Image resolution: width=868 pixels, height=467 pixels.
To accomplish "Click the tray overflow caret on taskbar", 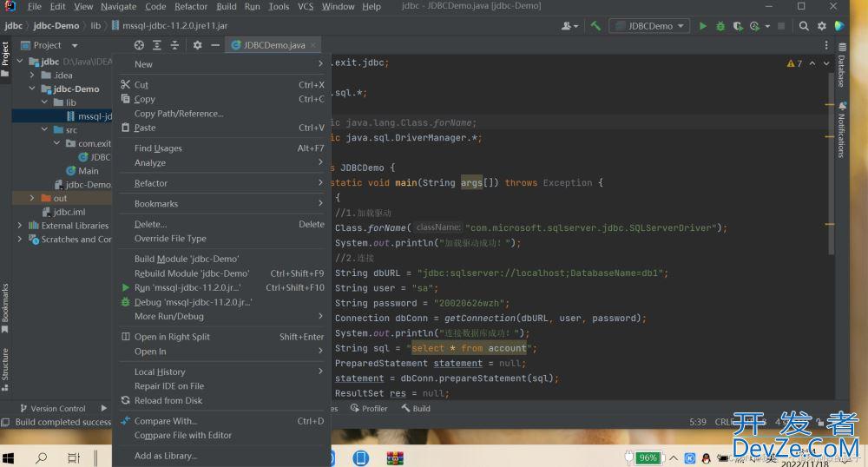I will coord(674,458).
